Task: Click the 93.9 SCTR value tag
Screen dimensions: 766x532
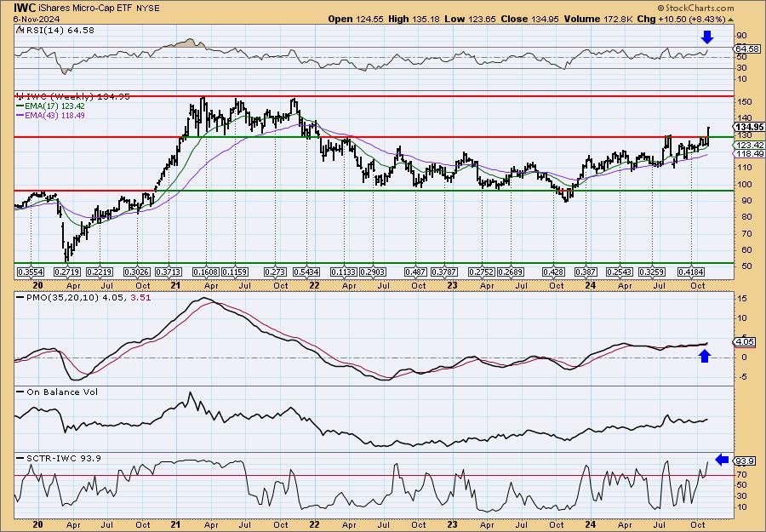Action: coord(746,461)
